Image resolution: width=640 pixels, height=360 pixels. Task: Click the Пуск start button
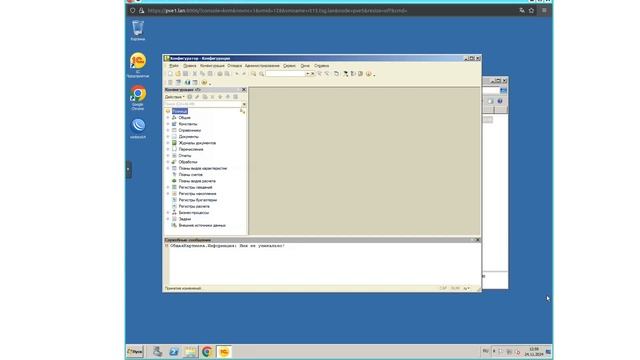coord(135,351)
